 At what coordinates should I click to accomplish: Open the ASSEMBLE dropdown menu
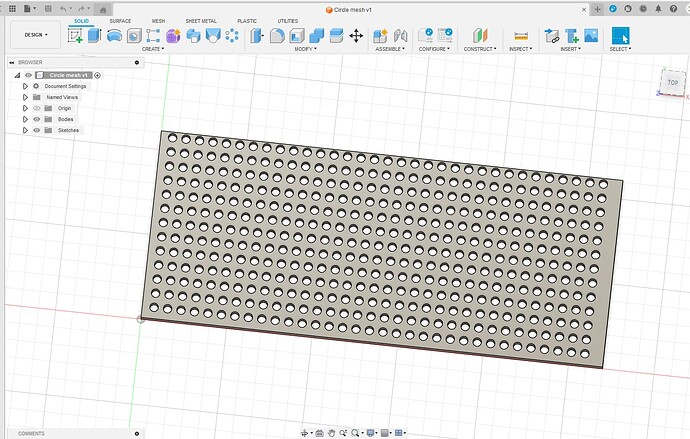pyautogui.click(x=390, y=49)
